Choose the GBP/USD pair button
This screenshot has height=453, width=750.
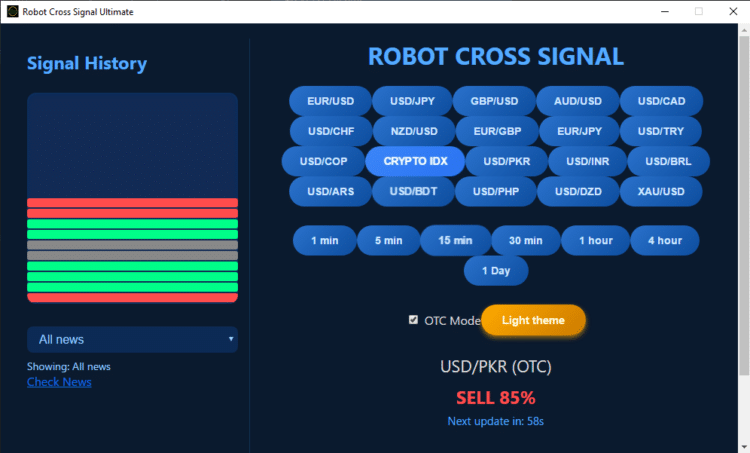(x=494, y=101)
